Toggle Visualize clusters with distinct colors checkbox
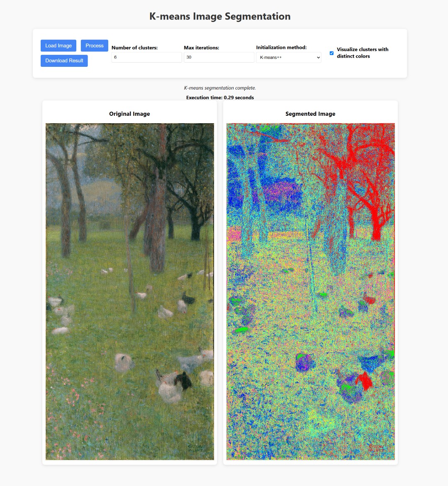 click(x=331, y=53)
